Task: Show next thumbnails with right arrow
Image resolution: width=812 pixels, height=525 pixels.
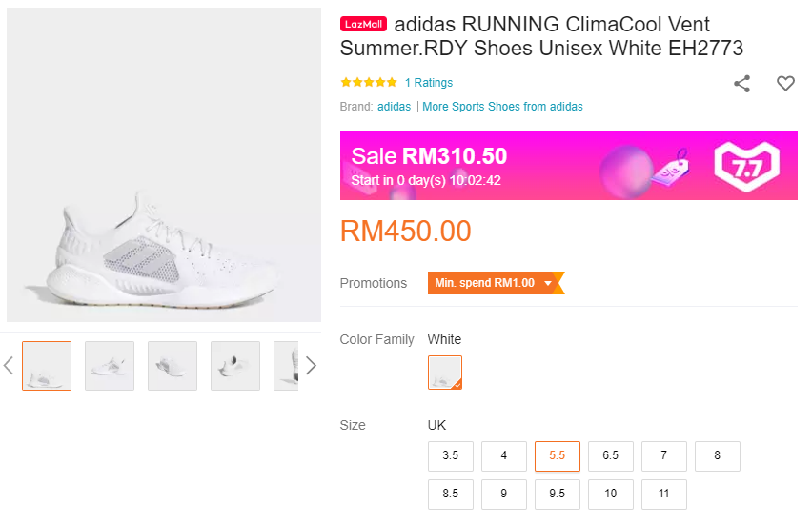Action: pos(311,366)
